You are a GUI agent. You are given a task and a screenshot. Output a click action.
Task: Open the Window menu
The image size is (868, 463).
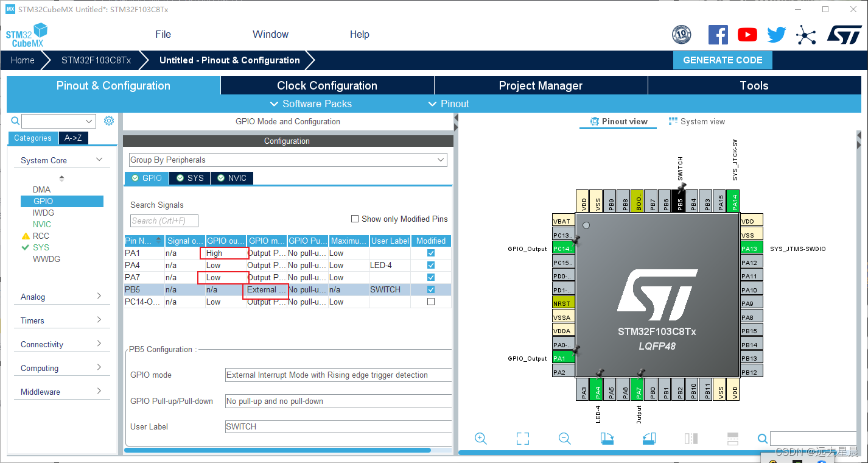(x=271, y=34)
